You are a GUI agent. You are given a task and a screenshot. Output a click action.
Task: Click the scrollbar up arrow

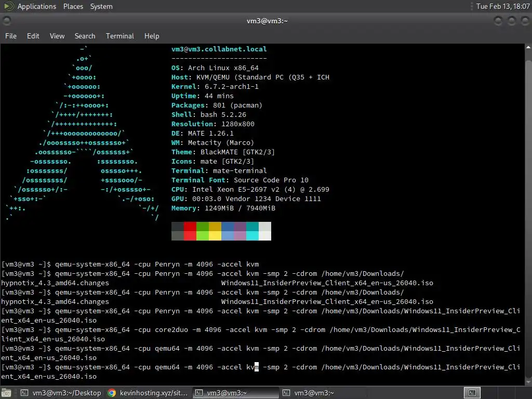pyautogui.click(x=528, y=48)
